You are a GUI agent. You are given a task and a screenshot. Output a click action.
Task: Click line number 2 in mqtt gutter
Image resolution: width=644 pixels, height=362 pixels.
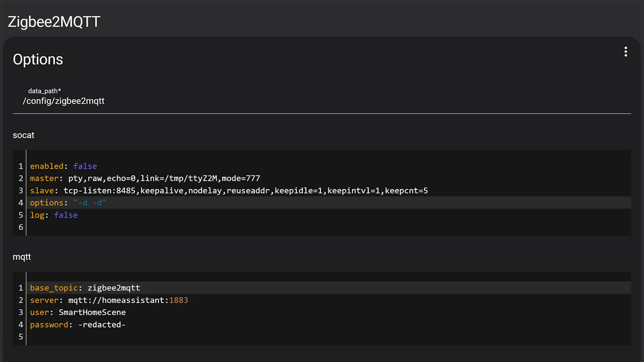[x=21, y=300]
